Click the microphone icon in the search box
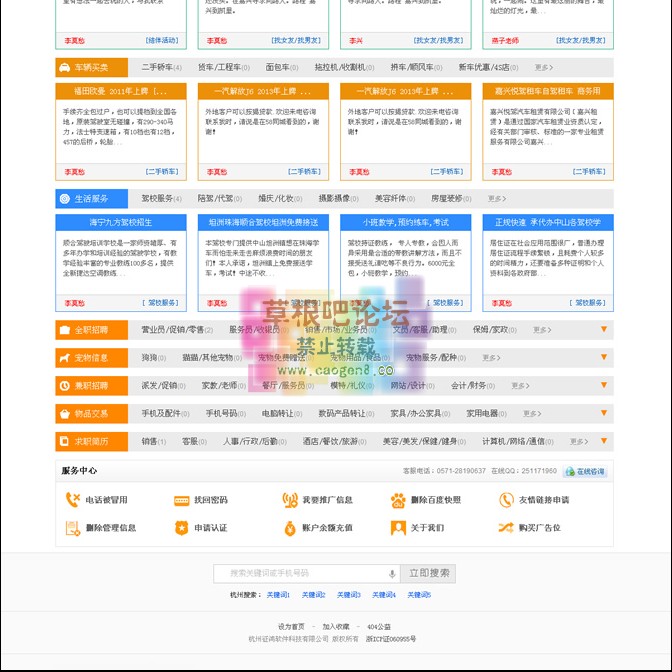The width and height of the screenshot is (672, 672). point(392,574)
